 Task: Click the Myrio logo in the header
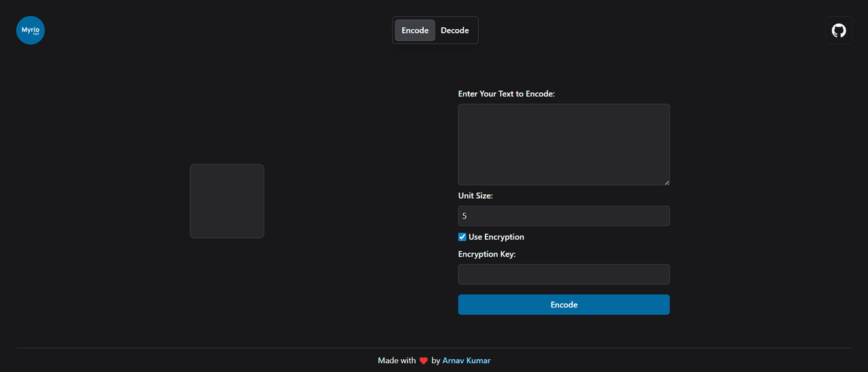31,31
